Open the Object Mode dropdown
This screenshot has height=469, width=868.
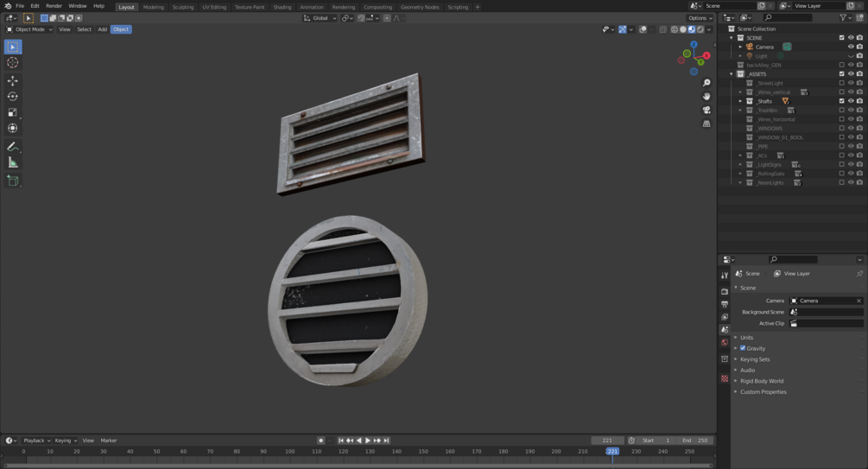[x=30, y=29]
